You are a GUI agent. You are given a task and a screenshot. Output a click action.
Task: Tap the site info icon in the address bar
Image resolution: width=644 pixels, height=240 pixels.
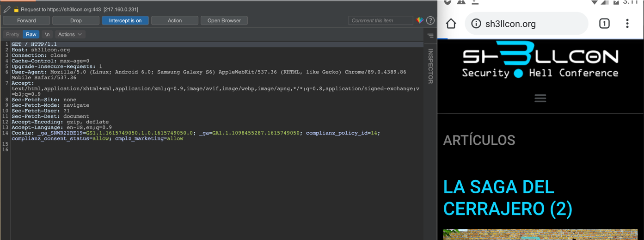coord(476,24)
